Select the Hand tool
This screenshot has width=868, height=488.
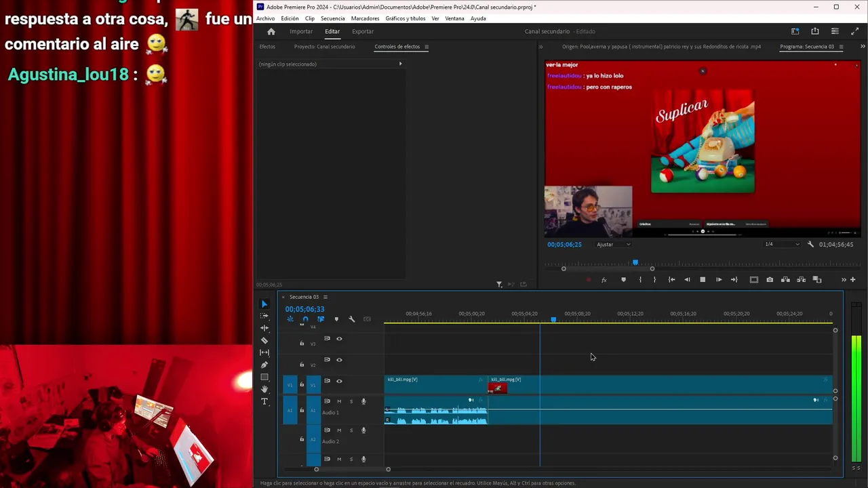[264, 389]
